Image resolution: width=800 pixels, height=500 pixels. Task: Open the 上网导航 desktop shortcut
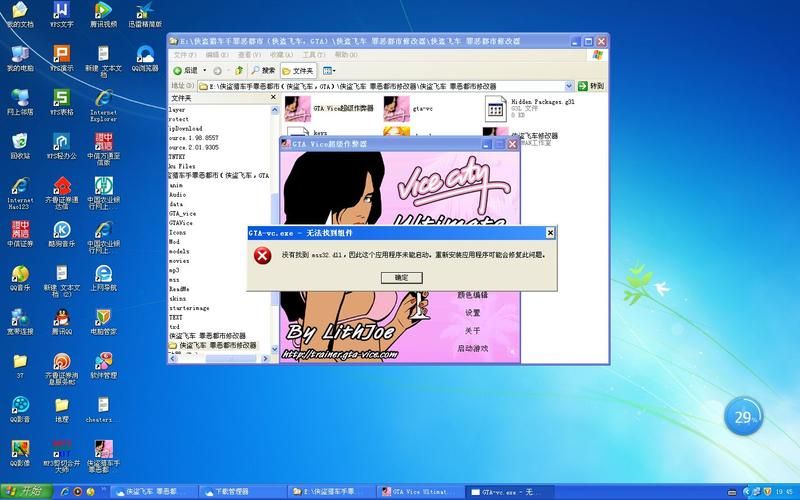(x=104, y=278)
